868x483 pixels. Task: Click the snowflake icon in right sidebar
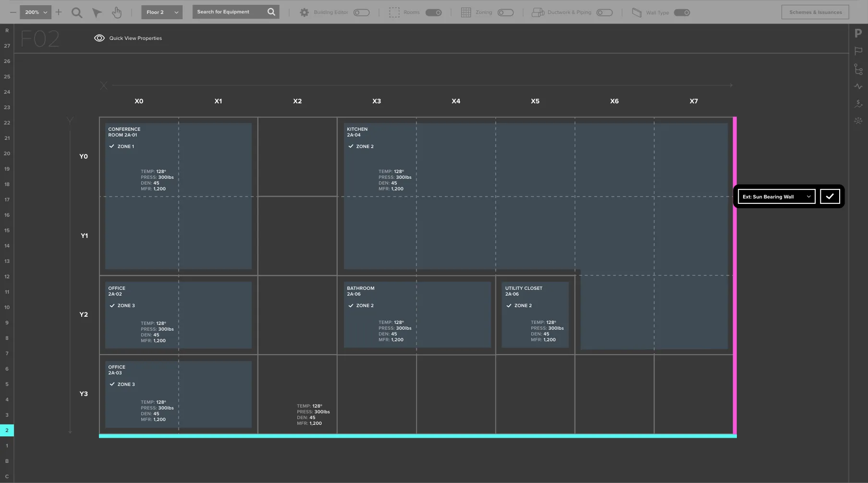[x=858, y=121]
